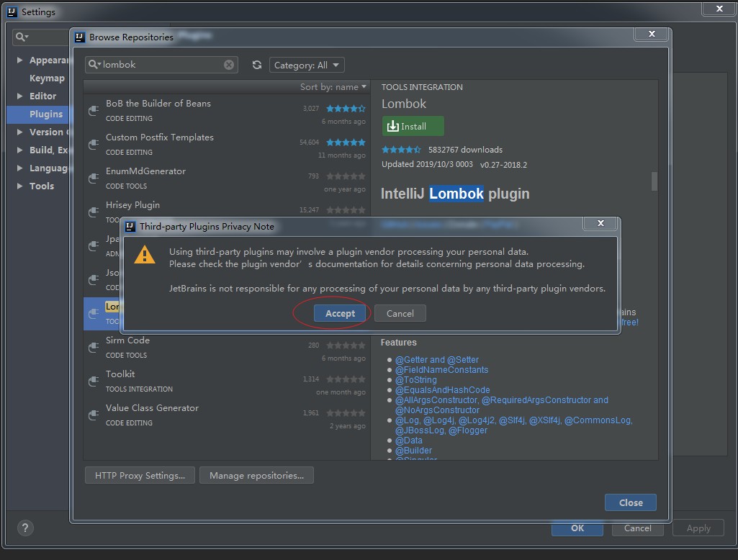Expand Languages section in Settings tree
Screen dimensions: 738x560
[x=19, y=168]
